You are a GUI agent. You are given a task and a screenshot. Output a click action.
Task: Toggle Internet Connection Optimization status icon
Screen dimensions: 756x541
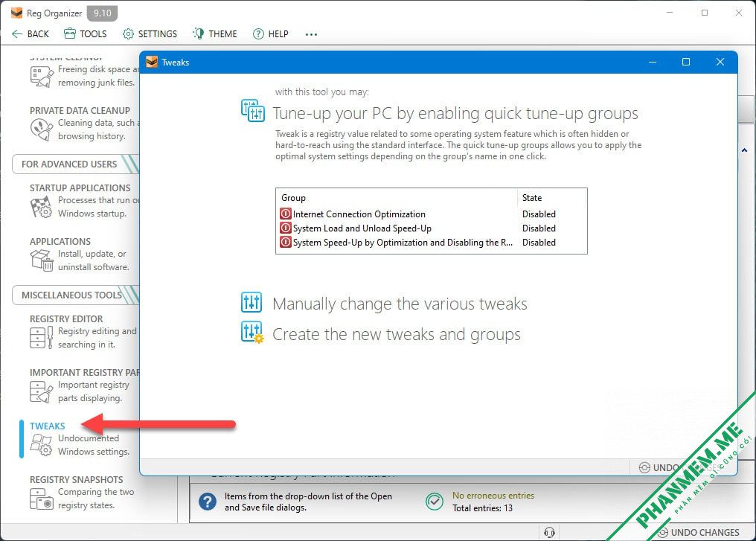(x=286, y=214)
